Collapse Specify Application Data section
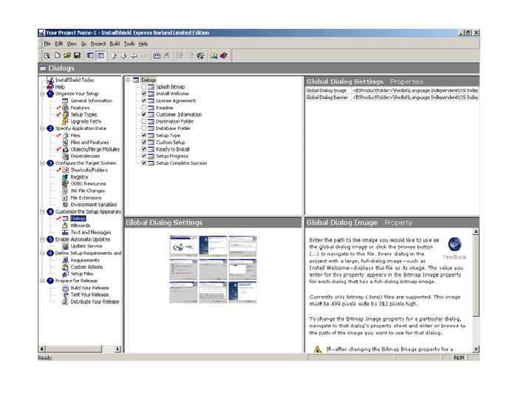 (42, 129)
